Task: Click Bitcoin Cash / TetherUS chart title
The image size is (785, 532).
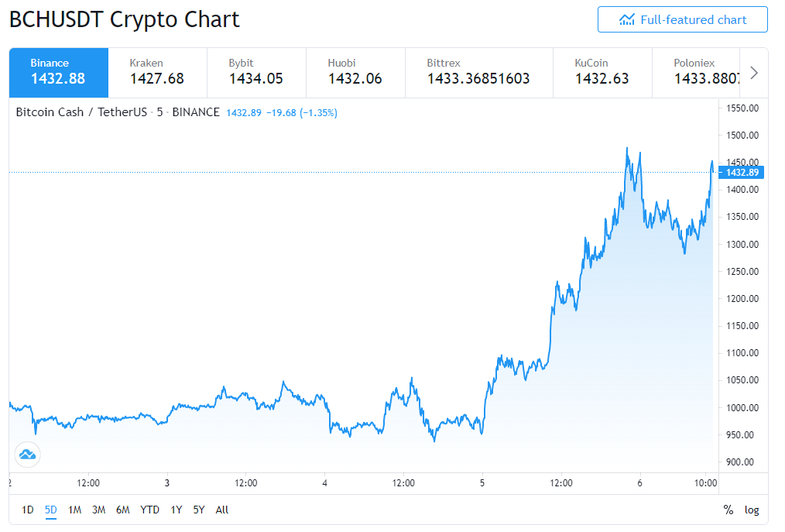Action: pos(81,112)
